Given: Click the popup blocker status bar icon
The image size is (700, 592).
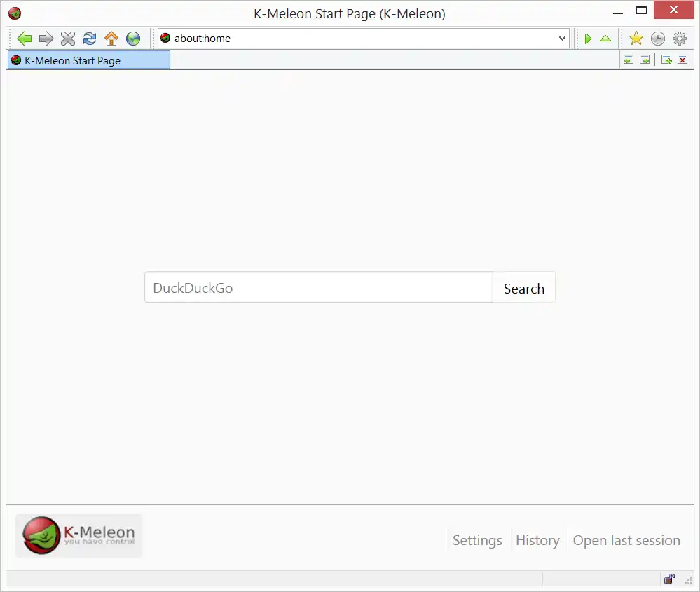Looking at the screenshot, I should click(x=669, y=579).
